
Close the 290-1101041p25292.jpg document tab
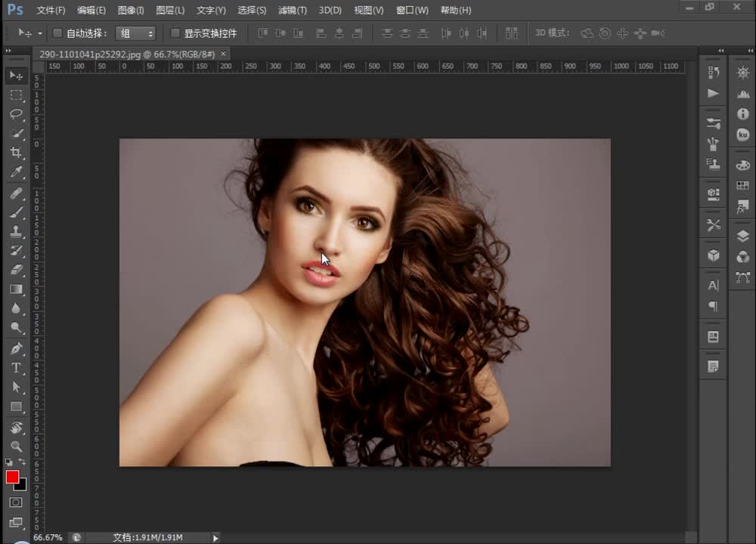pyautogui.click(x=223, y=54)
